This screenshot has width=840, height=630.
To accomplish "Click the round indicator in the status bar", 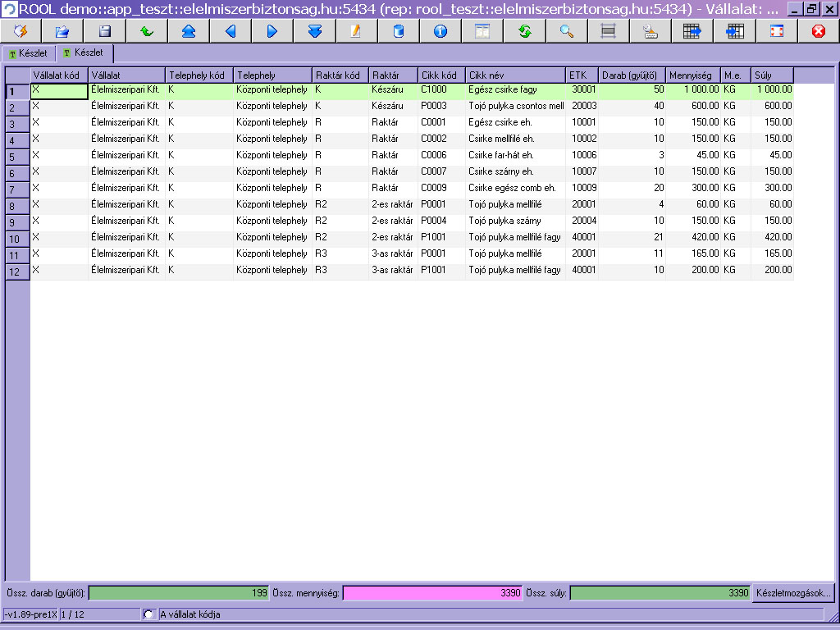I will pyautogui.click(x=149, y=614).
